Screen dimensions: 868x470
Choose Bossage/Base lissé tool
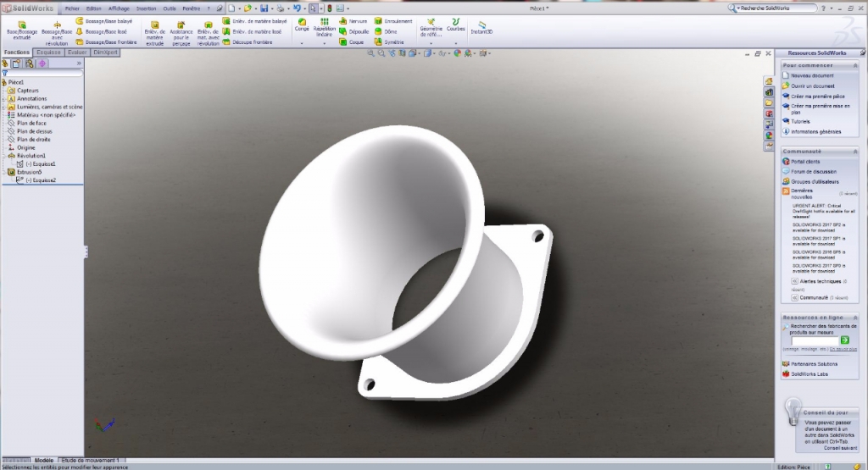[102, 31]
